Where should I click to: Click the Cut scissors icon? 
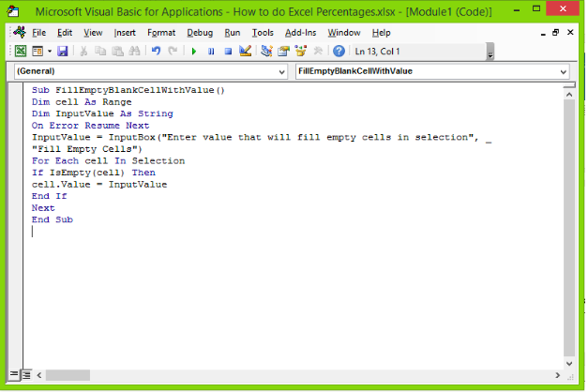click(83, 51)
